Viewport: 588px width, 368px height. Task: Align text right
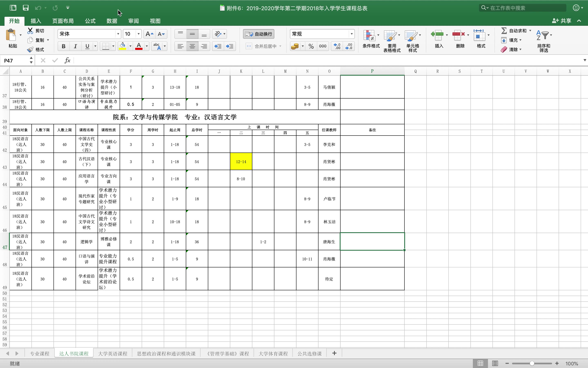pyautogui.click(x=204, y=46)
